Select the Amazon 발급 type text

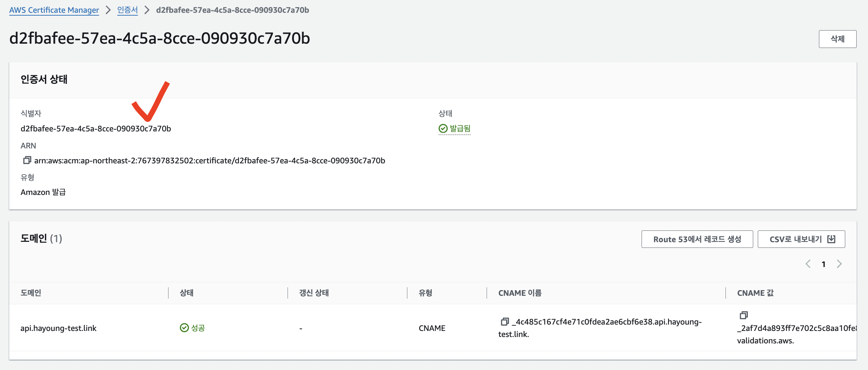[x=43, y=192]
